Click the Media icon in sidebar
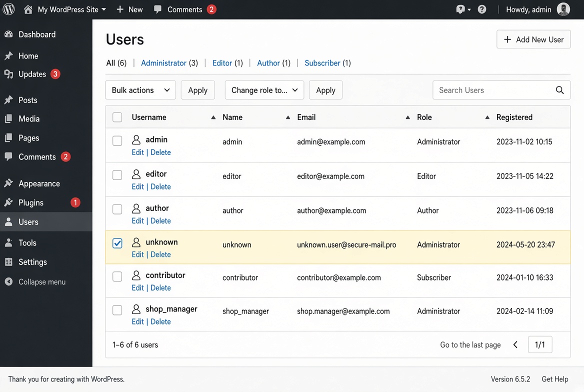584x392 pixels. [8, 119]
